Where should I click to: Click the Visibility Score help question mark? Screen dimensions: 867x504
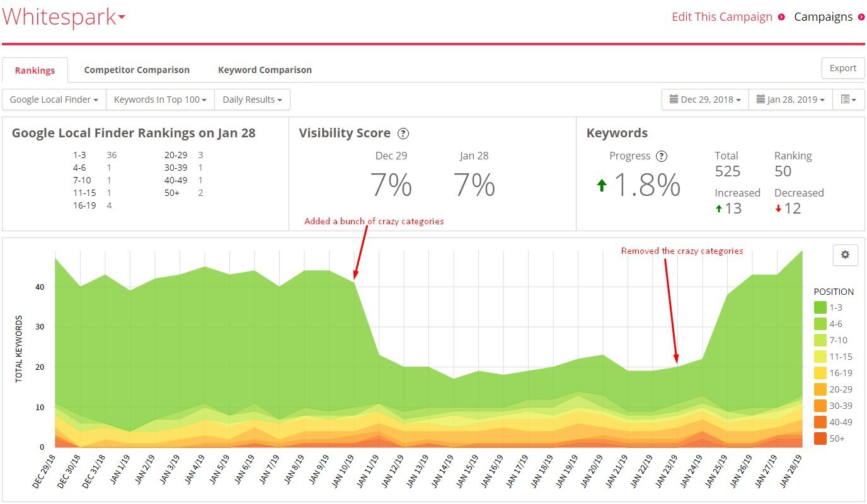click(403, 134)
